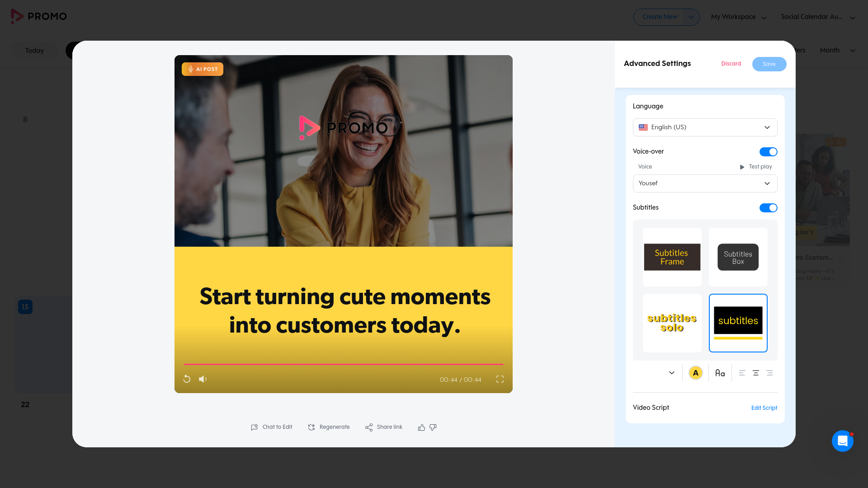Expand the Create New arrow dropdown
Viewport: 868px width, 488px height.
coord(691,17)
